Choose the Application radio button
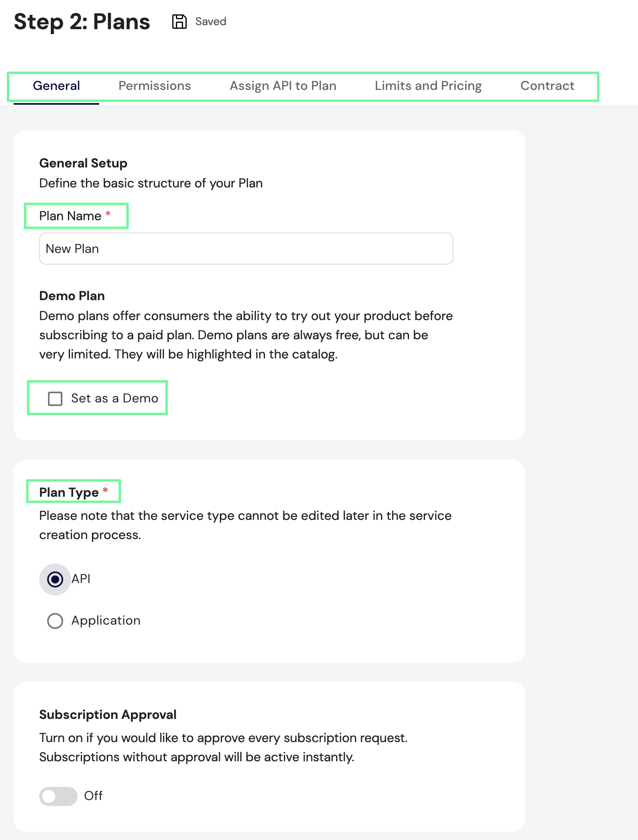This screenshot has width=638, height=840. (x=55, y=621)
